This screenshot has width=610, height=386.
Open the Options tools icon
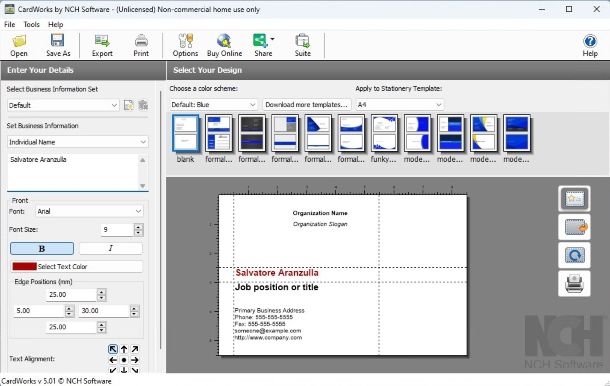coord(185,40)
